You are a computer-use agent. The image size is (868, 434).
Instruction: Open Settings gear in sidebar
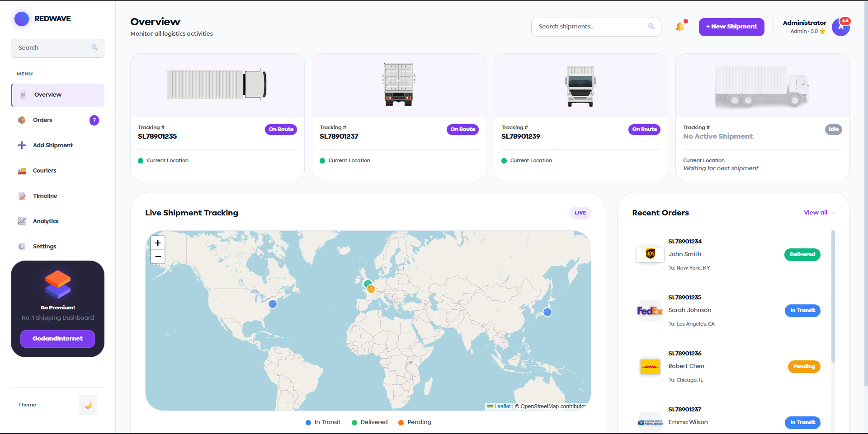(x=22, y=247)
